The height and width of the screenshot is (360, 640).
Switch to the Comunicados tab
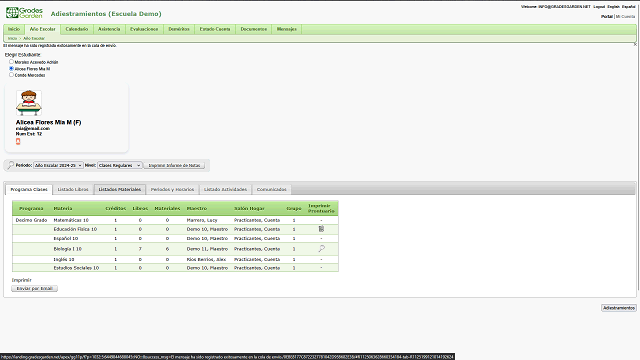click(271, 189)
